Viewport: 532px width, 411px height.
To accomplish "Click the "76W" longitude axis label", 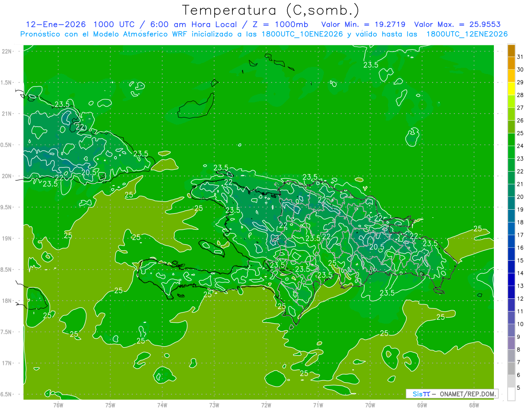I will 58,405.
